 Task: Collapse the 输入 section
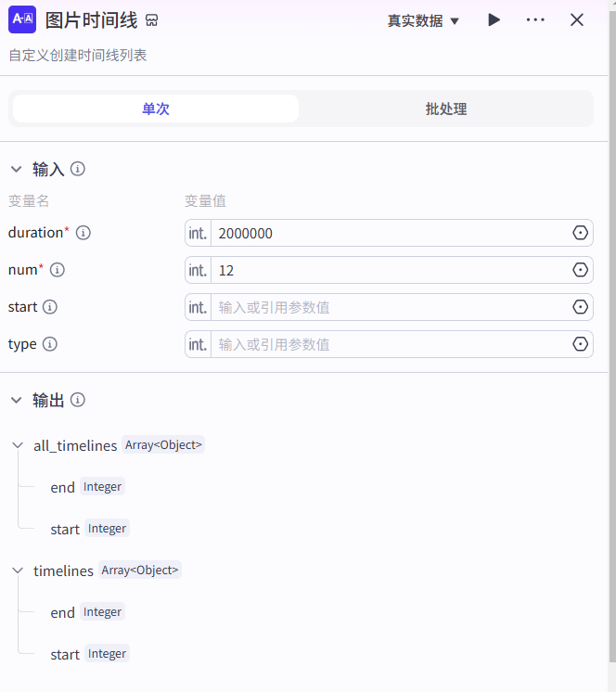(16, 169)
